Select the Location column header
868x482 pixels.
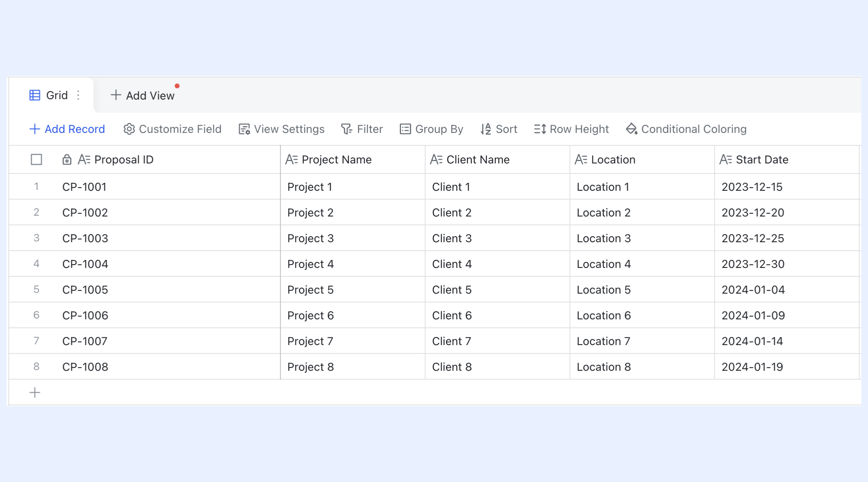click(x=642, y=159)
